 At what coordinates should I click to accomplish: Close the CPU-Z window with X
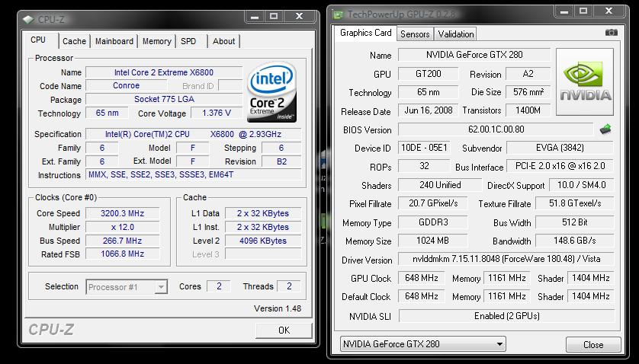tap(299, 16)
